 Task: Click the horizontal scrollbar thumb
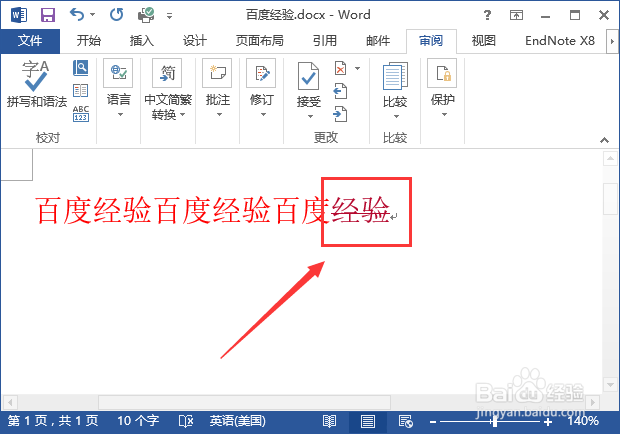point(244,403)
